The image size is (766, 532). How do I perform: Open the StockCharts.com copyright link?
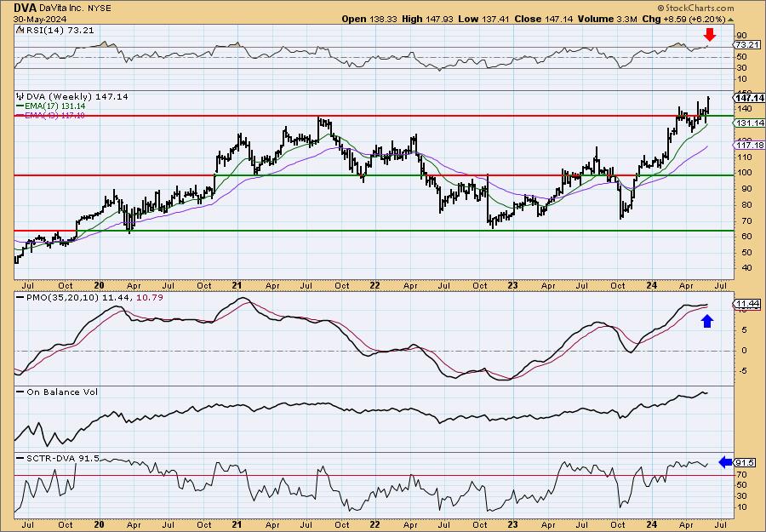[x=695, y=8]
